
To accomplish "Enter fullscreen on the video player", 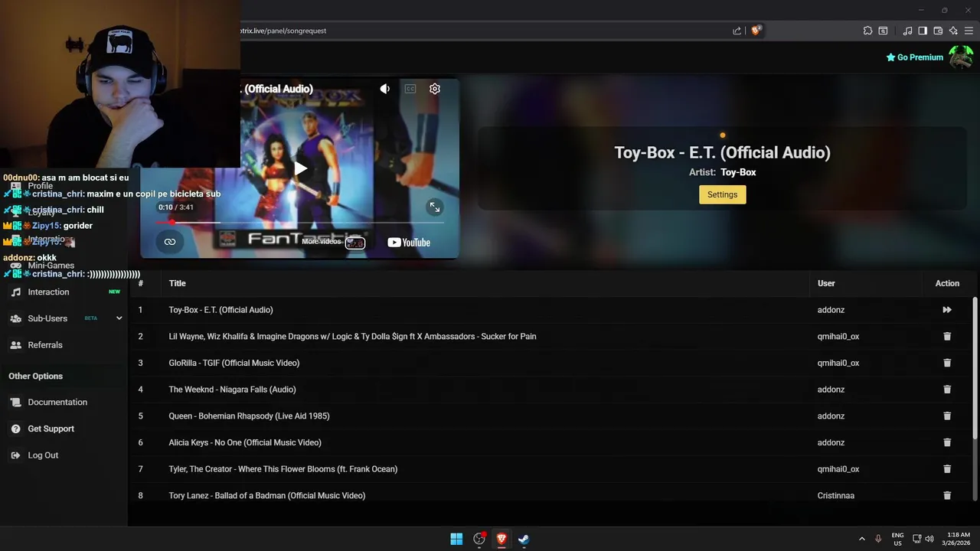I will click(435, 207).
